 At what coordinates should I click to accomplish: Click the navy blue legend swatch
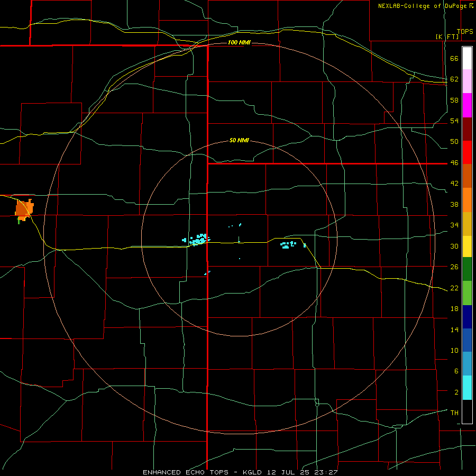click(x=467, y=317)
